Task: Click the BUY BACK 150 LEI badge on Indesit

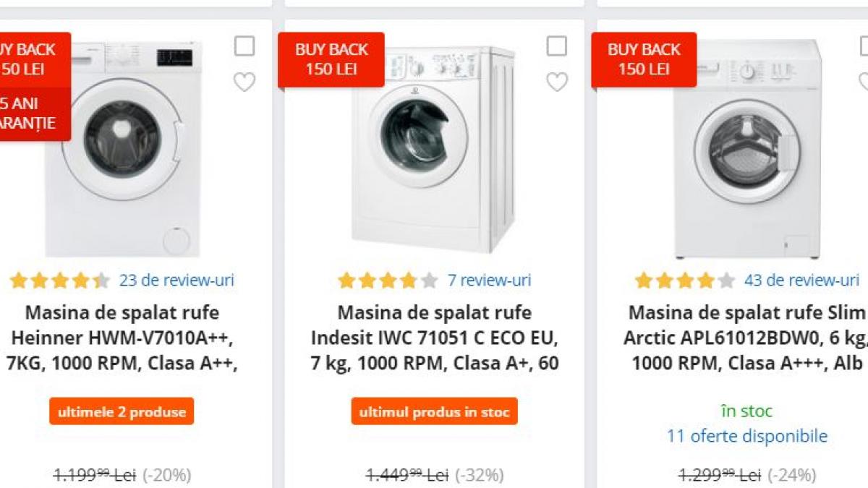Action: click(331, 60)
